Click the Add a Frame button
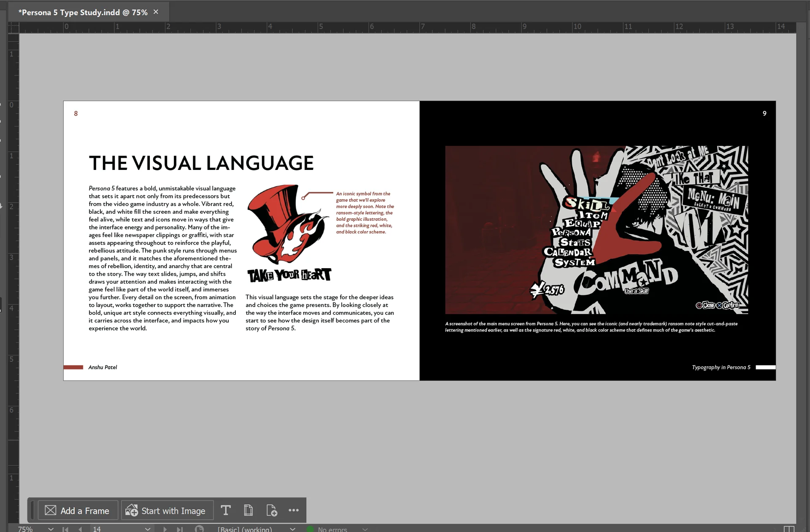This screenshot has width=810, height=532. tap(77, 511)
